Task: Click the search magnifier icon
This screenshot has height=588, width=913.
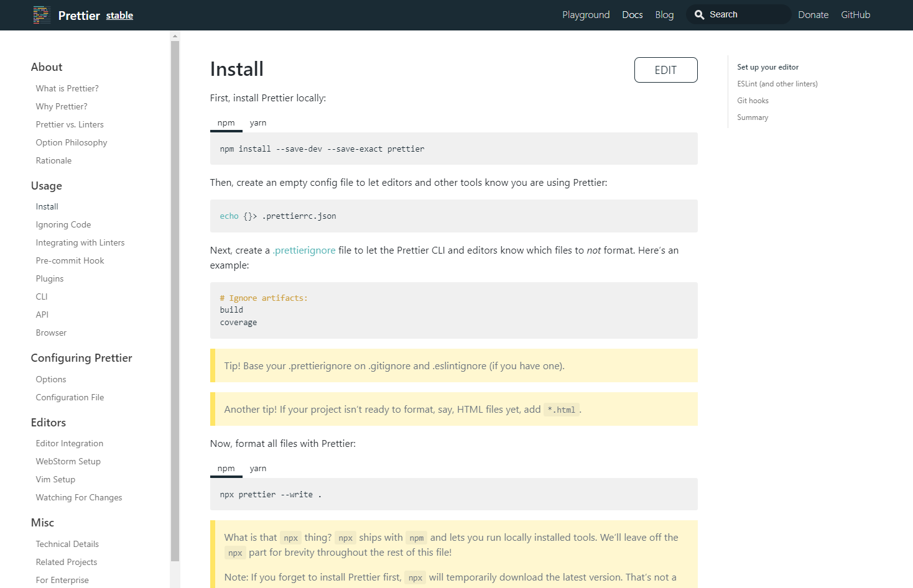Action: point(700,15)
